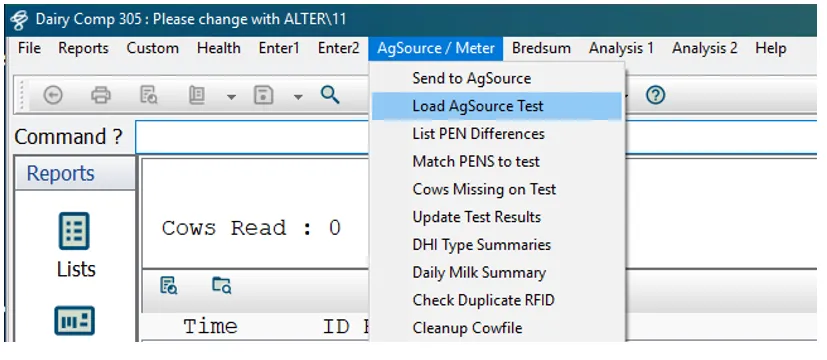Open the help question mark icon
The height and width of the screenshot is (360, 827).
656,95
